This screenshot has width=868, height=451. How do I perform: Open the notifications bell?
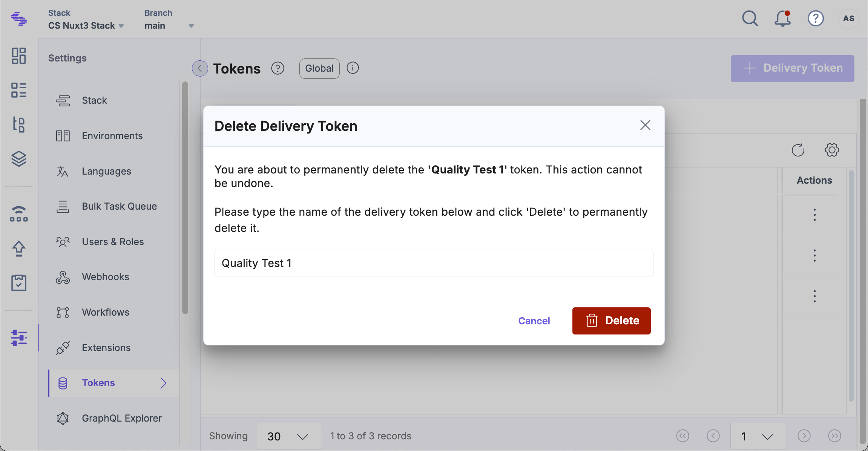[782, 19]
